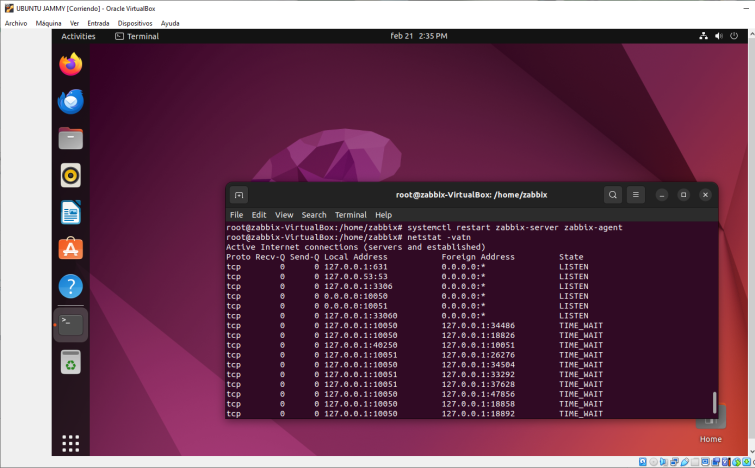The width and height of the screenshot is (755, 468).
Task: Open the Trash icon in dock
Action: point(71,361)
